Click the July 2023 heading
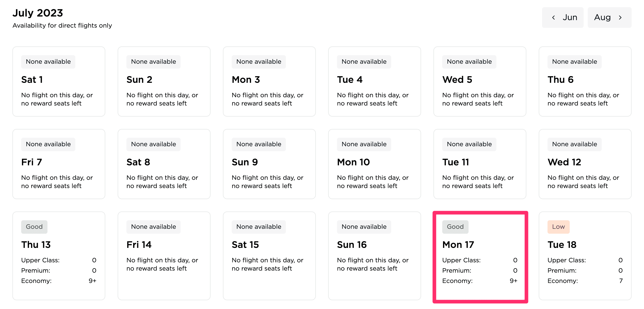The width and height of the screenshot is (644, 309). point(38,13)
